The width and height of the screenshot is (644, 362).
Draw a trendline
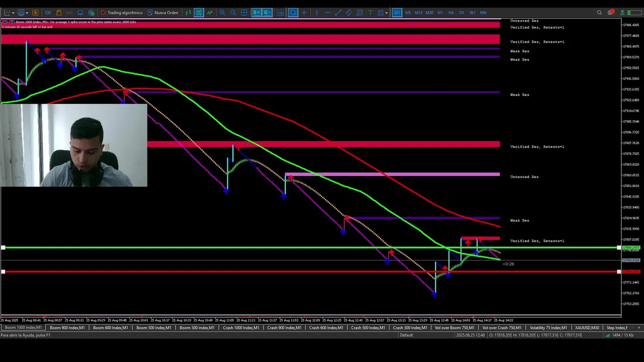click(339, 13)
